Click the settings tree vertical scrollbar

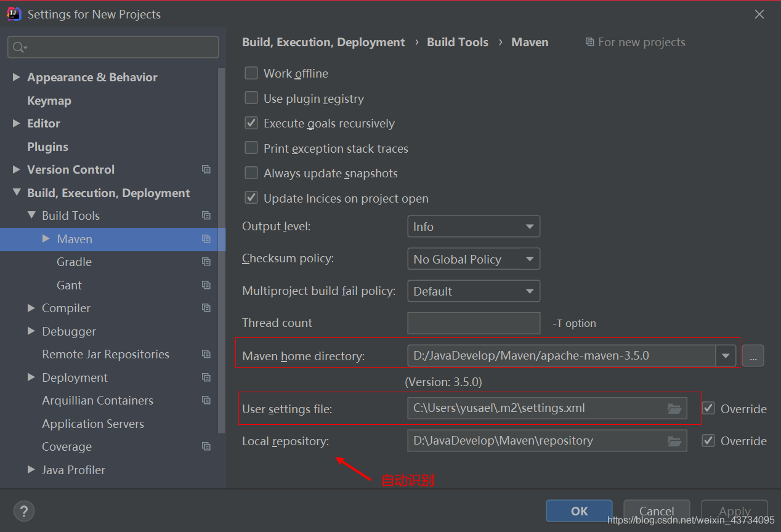[222, 249]
